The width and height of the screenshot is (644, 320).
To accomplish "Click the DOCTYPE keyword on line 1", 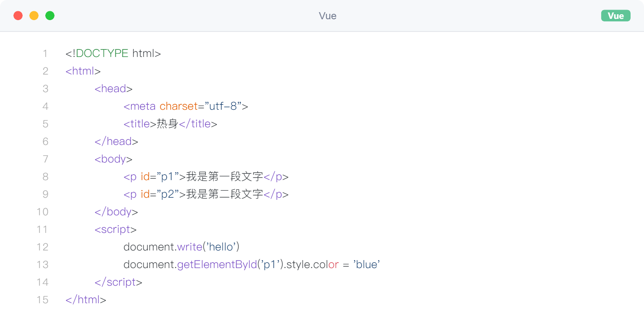I will click(x=102, y=54).
